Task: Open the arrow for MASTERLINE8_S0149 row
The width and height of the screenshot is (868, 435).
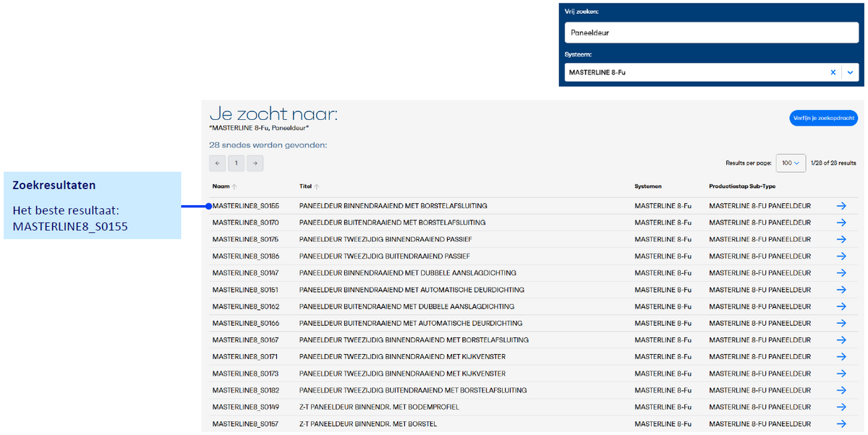Action: [x=841, y=407]
